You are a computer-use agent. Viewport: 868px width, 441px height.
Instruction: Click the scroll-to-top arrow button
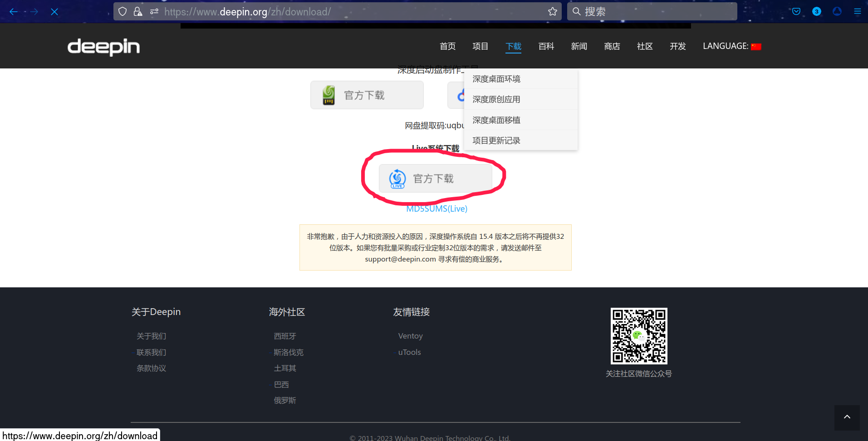(846, 417)
